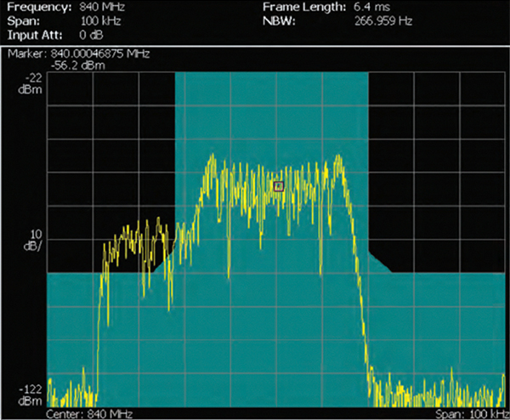Click the Frame Length: label
The image size is (510, 420).
304,7
